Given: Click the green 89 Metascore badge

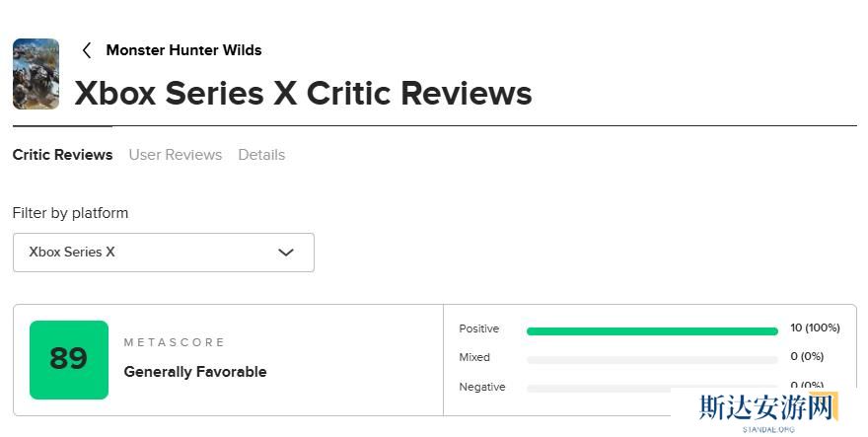Looking at the screenshot, I should (69, 359).
